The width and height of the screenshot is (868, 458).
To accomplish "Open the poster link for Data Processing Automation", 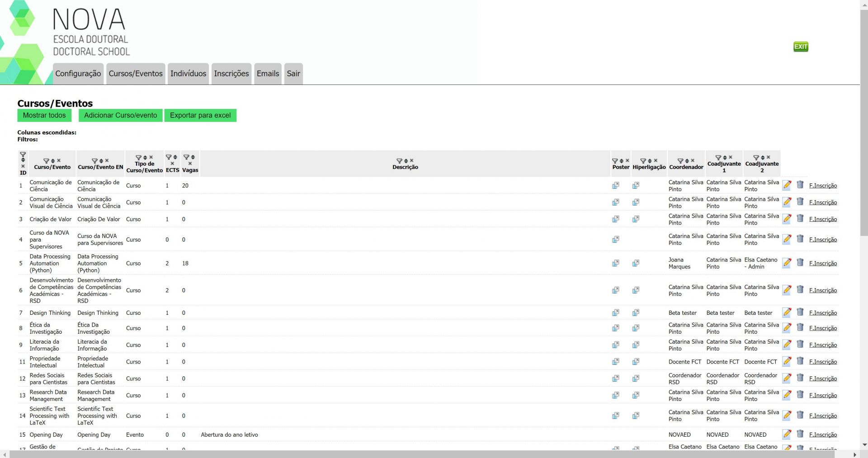I will pyautogui.click(x=615, y=263).
